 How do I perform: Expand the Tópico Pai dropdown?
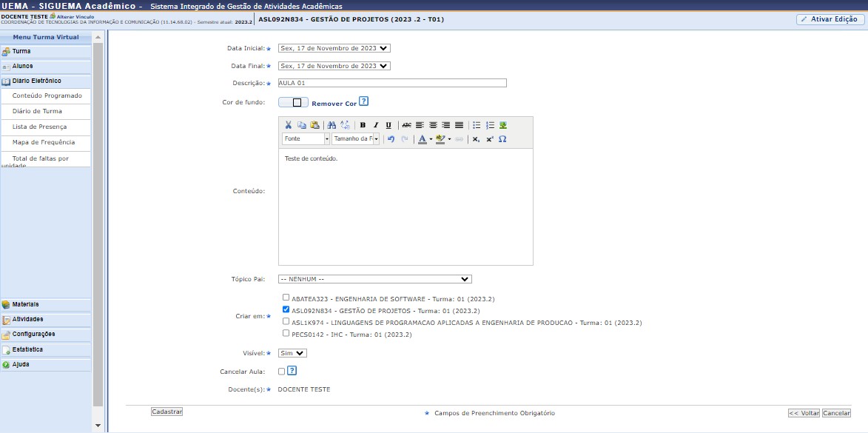pyautogui.click(x=374, y=279)
